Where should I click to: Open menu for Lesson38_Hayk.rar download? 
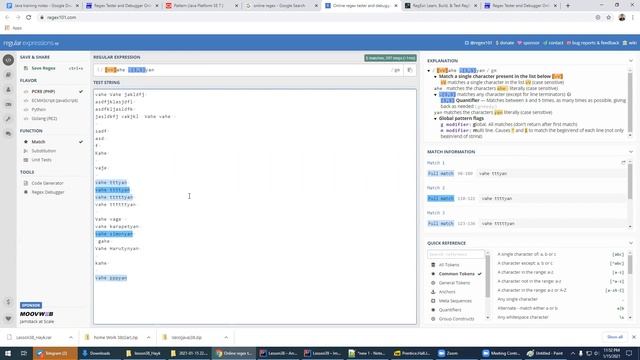pyautogui.click(x=71, y=338)
